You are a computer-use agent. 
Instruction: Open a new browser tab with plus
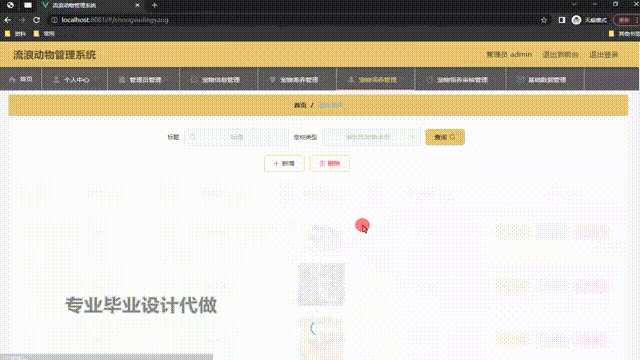(154, 5)
